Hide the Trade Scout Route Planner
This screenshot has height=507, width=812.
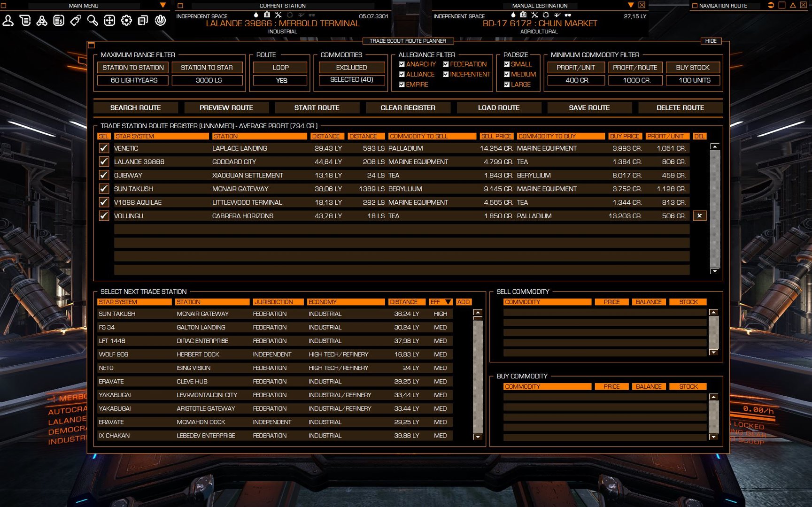click(x=711, y=41)
